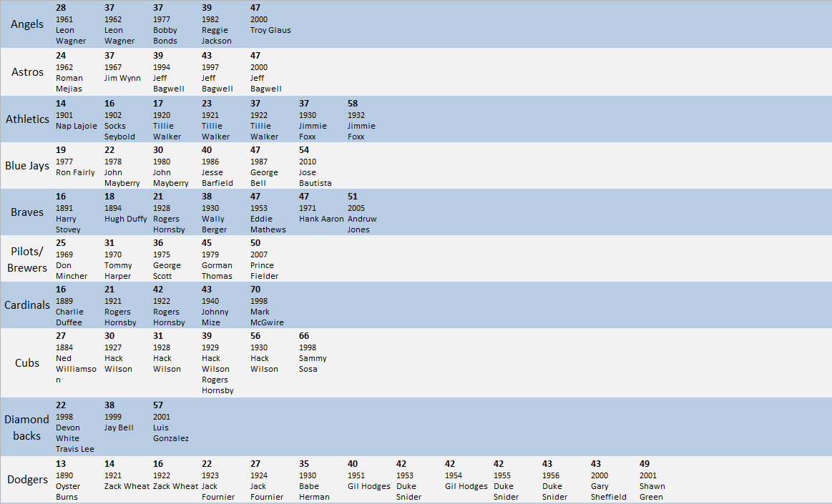Select the 1930 Babe Herman cell
Image resolution: width=832 pixels, height=504 pixels.
[x=314, y=480]
